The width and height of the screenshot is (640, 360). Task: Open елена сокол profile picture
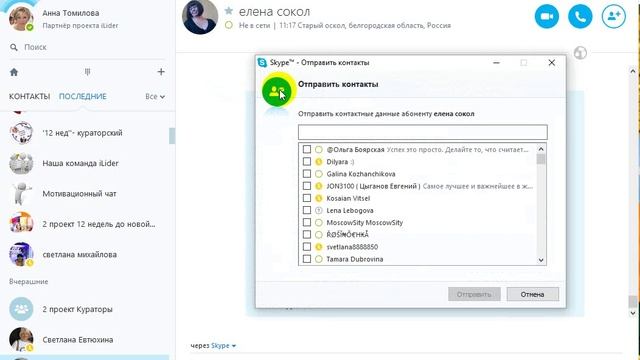tap(200, 17)
